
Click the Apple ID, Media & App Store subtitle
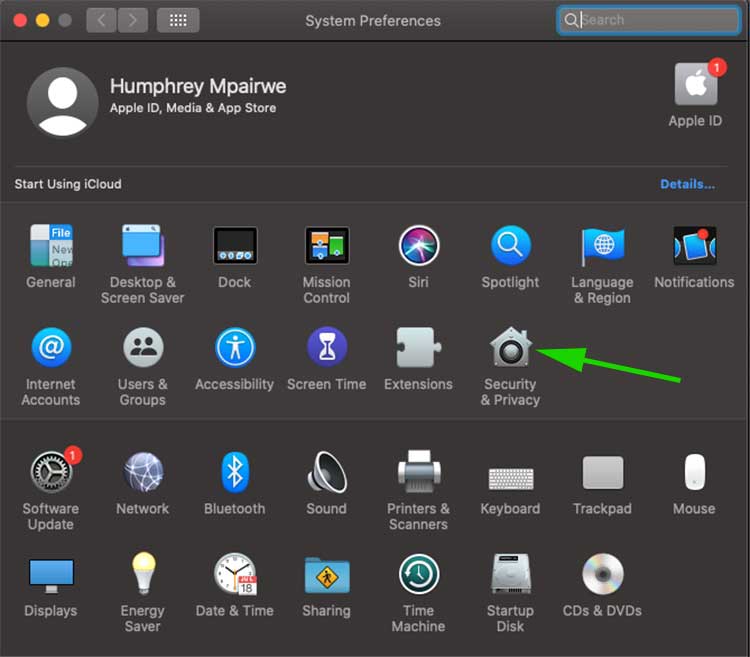(x=193, y=108)
